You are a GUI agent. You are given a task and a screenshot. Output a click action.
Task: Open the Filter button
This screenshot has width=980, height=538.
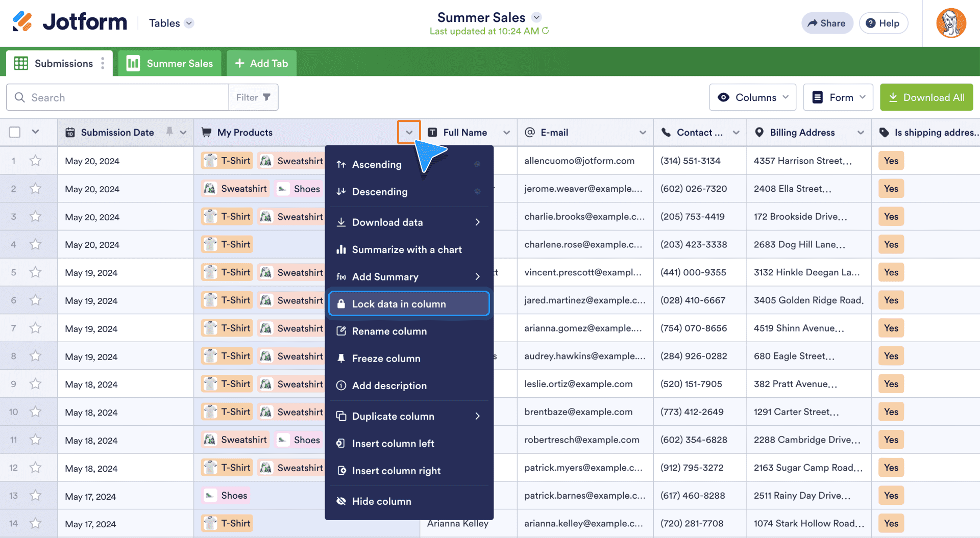[x=253, y=97]
